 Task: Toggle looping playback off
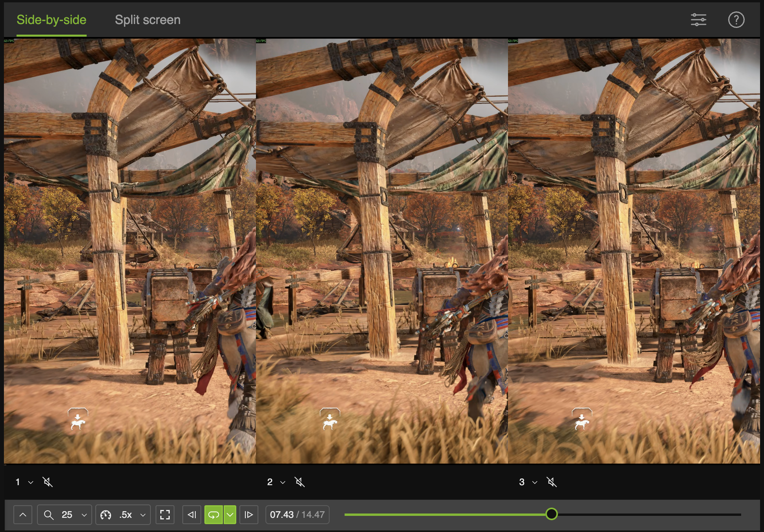[213, 514]
